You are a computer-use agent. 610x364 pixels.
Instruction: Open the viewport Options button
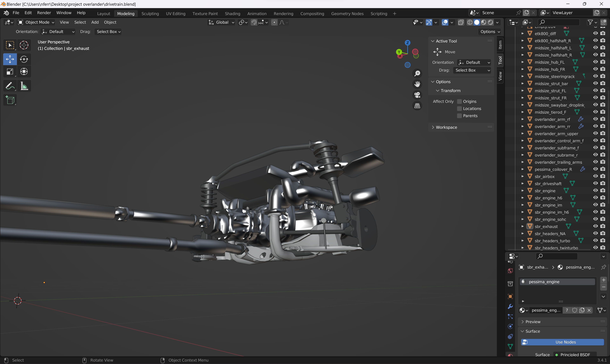pos(490,32)
